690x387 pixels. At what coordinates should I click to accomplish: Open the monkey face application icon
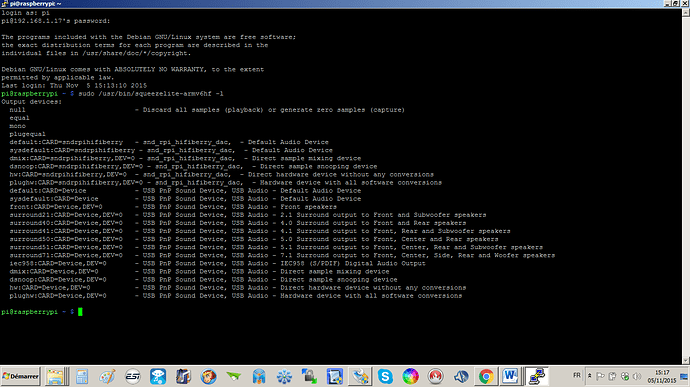click(209, 376)
